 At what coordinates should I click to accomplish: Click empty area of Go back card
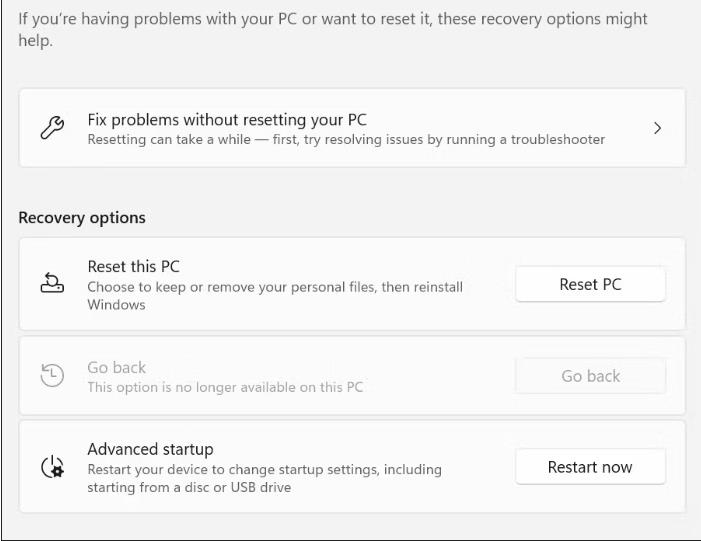pyautogui.click(x=438, y=376)
